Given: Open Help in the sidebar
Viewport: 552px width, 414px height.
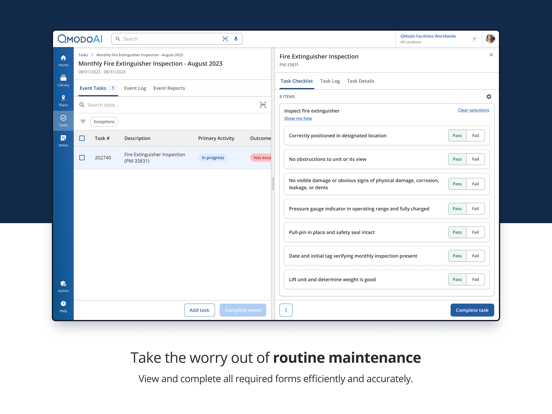Looking at the screenshot, I should 63,307.
